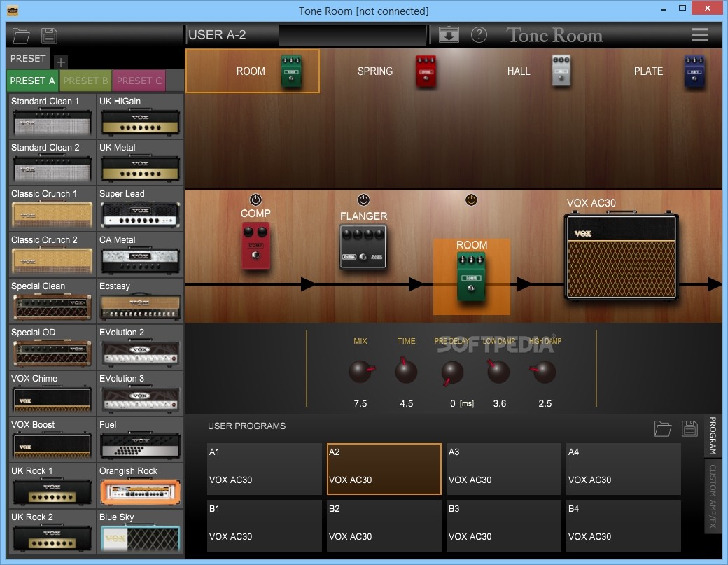The width and height of the screenshot is (728, 565).
Task: Select the red SPRING reverb pedal
Action: pos(426,71)
